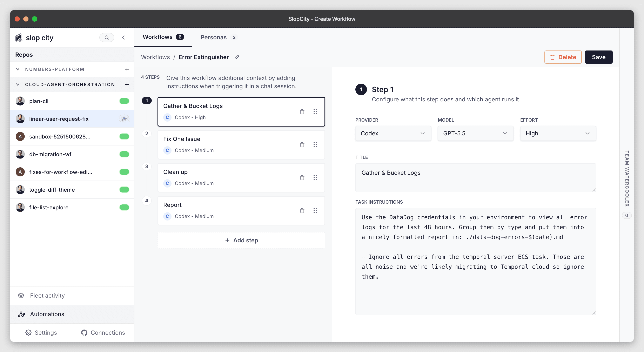Toggle the file-list-explore status pill
This screenshot has height=352, width=644.
pyautogui.click(x=124, y=208)
